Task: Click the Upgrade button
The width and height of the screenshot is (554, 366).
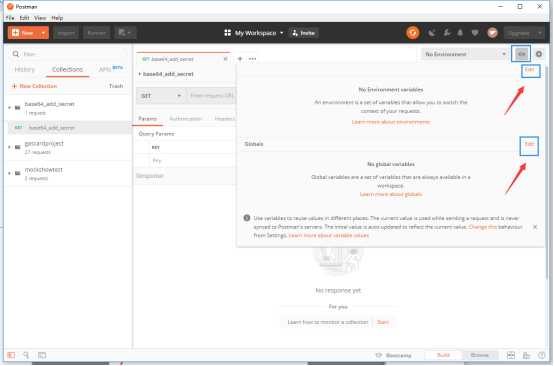Action: (x=519, y=33)
